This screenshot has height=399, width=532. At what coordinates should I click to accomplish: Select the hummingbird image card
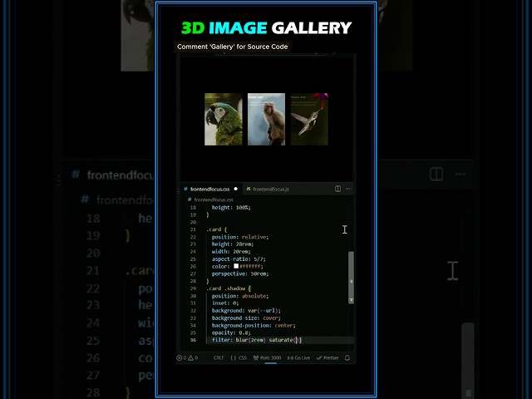coord(309,119)
